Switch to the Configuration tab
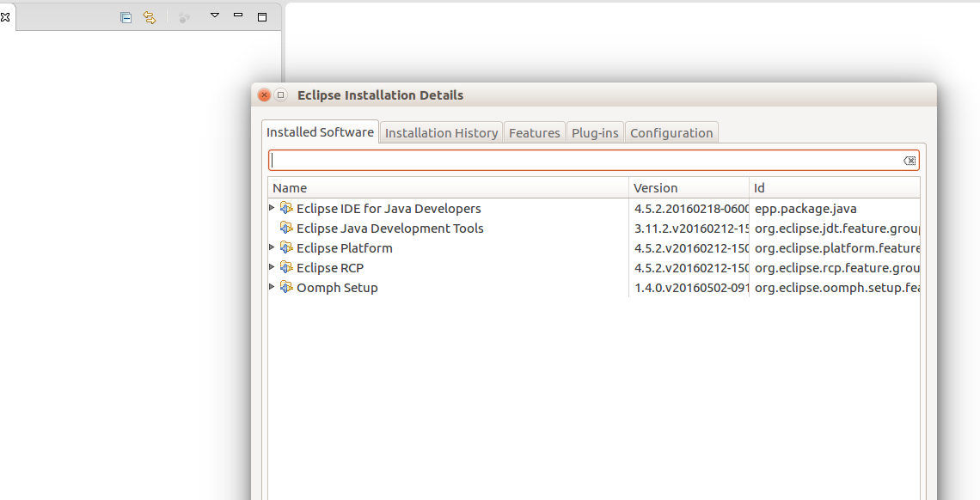980x500 pixels. [x=671, y=133]
